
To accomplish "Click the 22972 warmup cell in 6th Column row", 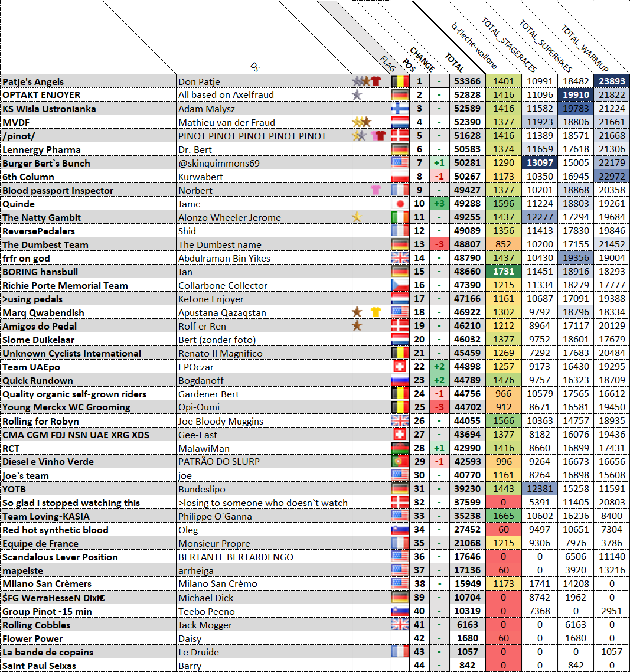I will tap(612, 176).
